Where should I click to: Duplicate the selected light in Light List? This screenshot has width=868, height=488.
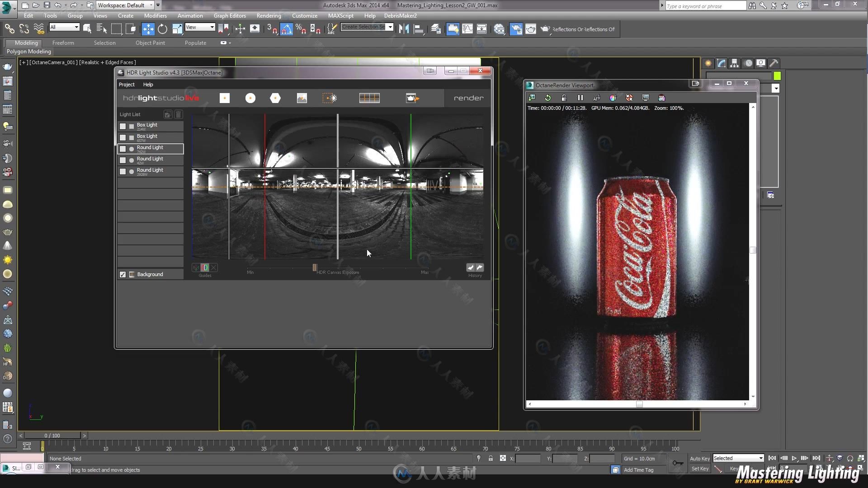(168, 115)
